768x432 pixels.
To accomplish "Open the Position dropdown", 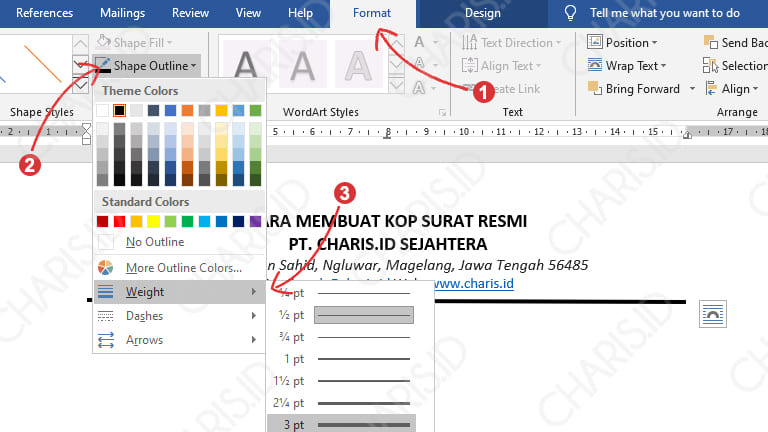I will coord(622,43).
